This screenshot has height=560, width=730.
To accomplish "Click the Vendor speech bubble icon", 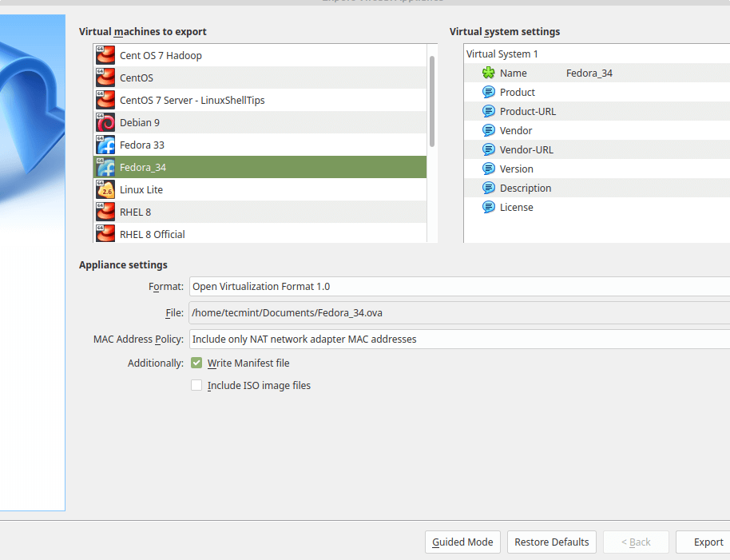I will click(x=488, y=130).
